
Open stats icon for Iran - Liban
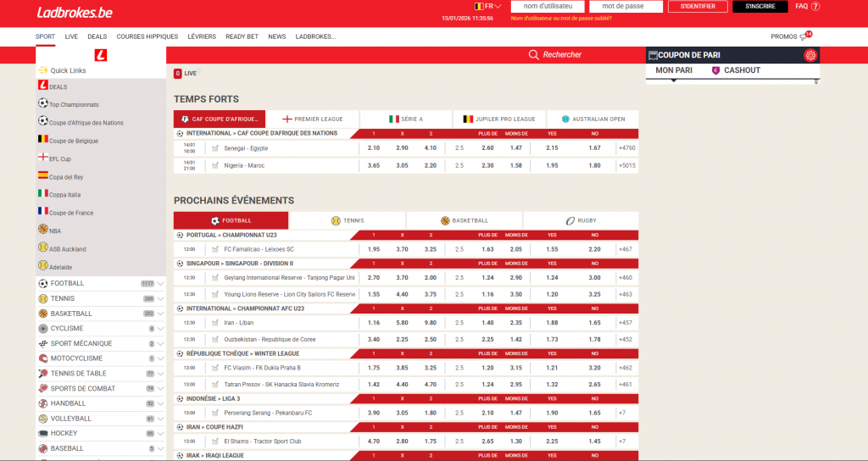pos(215,323)
